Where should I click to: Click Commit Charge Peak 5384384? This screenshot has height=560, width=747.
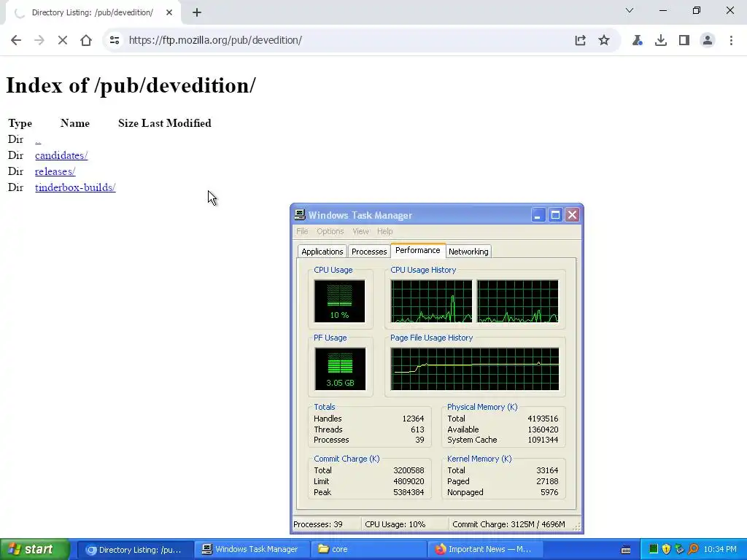tap(409, 492)
